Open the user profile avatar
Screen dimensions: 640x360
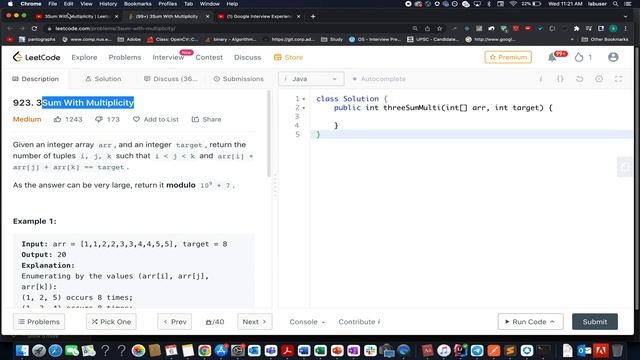point(613,57)
